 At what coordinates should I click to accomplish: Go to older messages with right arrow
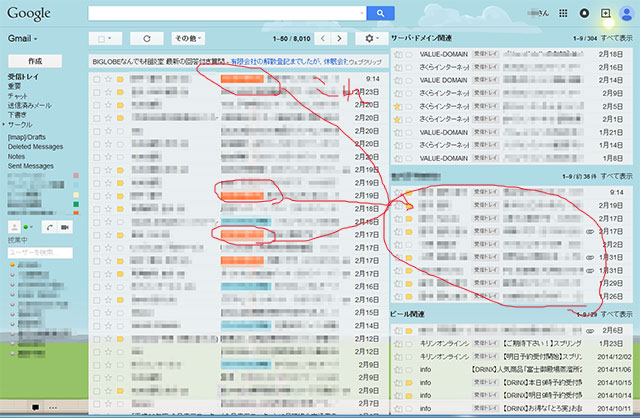point(339,38)
